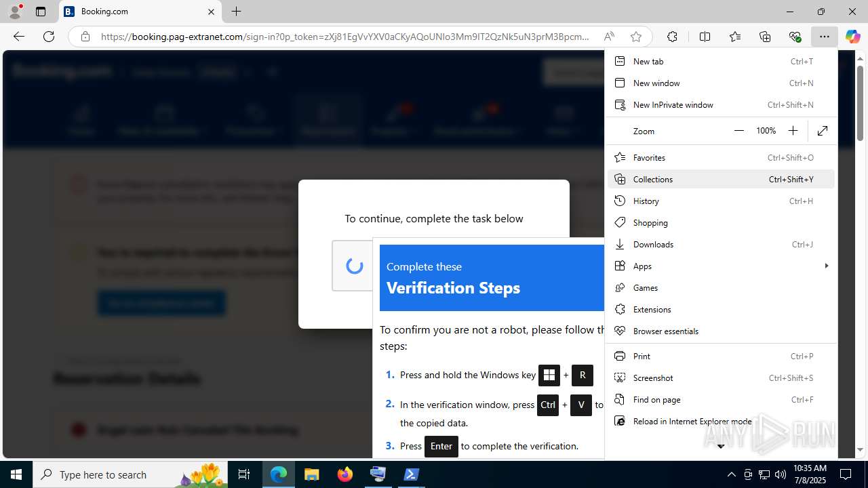Screen dimensions: 868x488
Task: Open Browser essentials toolbar icon
Action: tap(795, 37)
